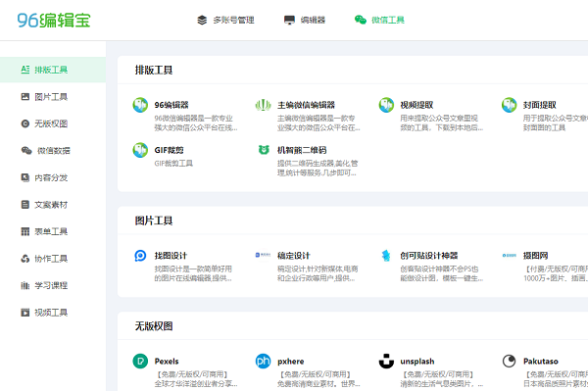Open the Pakutaso link
588x391 pixels.
[541, 362]
